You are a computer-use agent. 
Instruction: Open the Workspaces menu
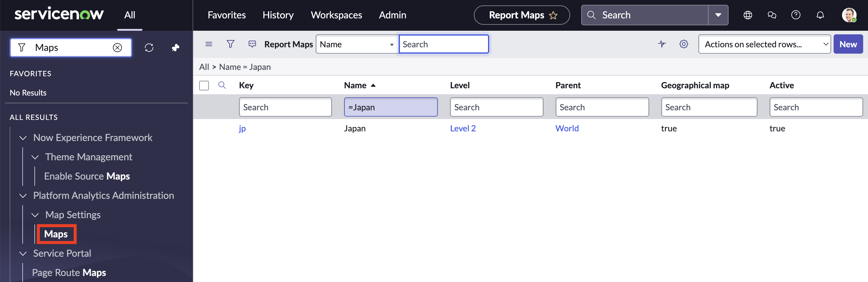336,15
